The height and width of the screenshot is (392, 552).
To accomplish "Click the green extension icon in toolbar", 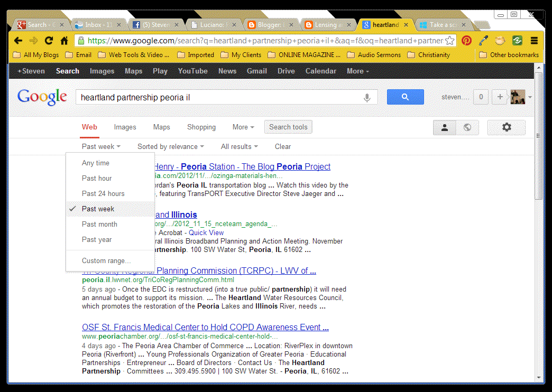I will point(517,41).
